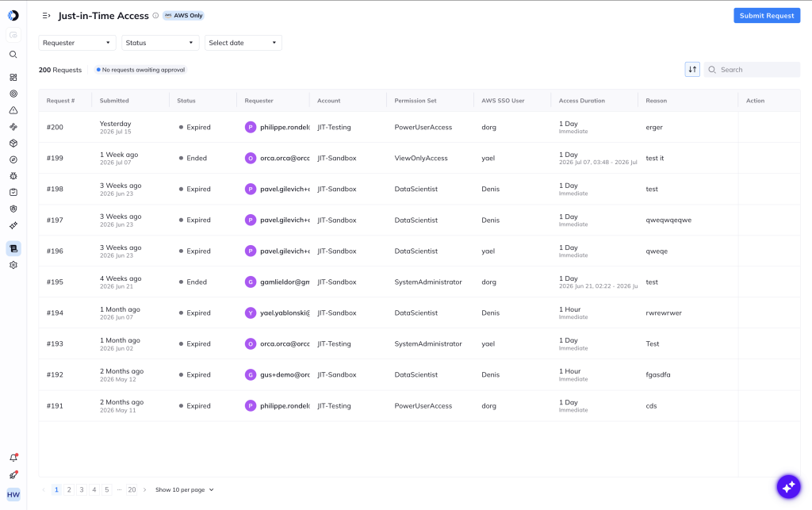Click ViewOnlyAccess permission set in row #199

tap(421, 158)
